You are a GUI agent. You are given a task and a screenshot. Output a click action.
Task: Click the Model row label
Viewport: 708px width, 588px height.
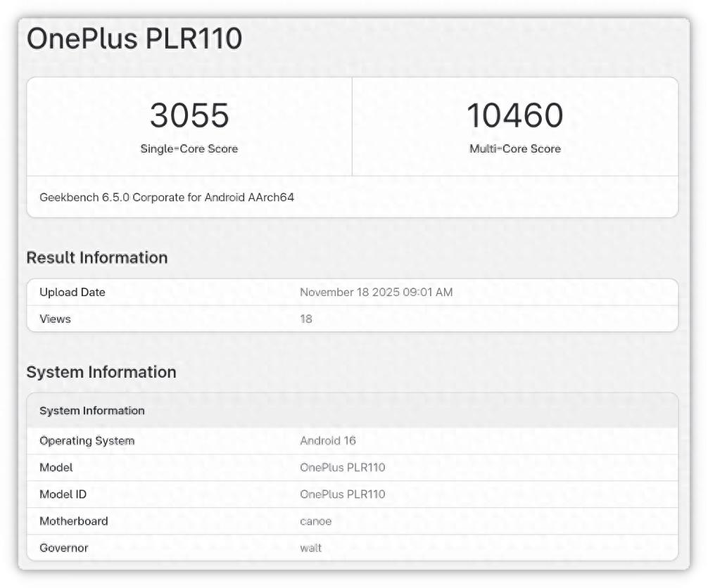click(x=56, y=467)
